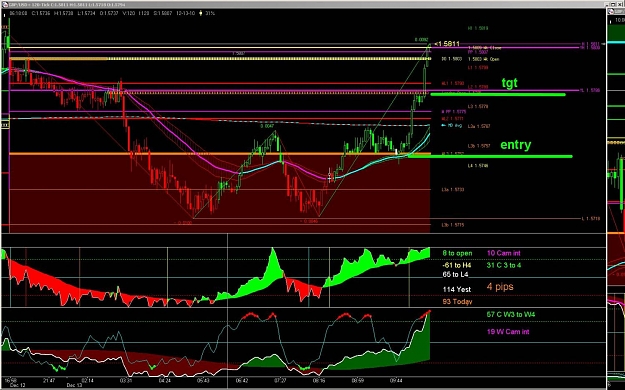Click the 03:31 time axis label
The width and height of the screenshot is (625, 390).
click(x=126, y=380)
